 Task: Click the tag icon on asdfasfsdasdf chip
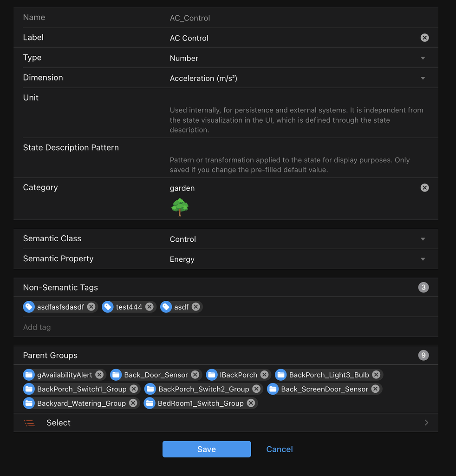pos(29,307)
